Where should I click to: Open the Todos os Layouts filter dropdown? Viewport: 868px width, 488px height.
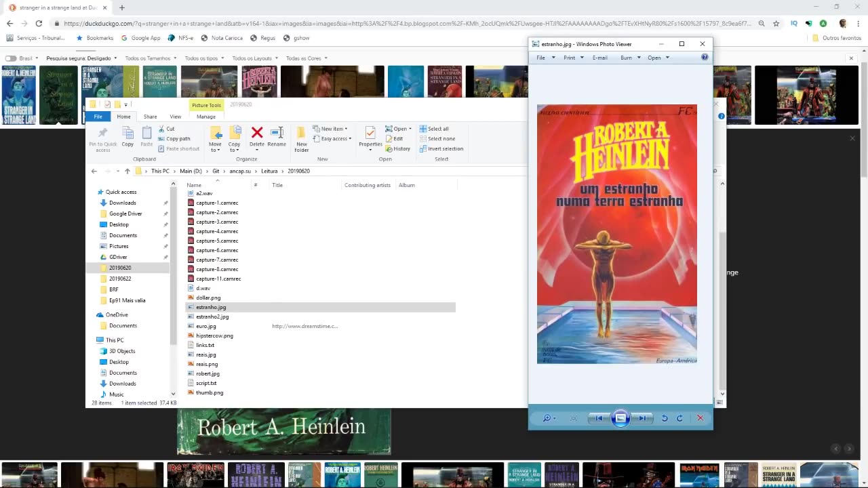254,58
